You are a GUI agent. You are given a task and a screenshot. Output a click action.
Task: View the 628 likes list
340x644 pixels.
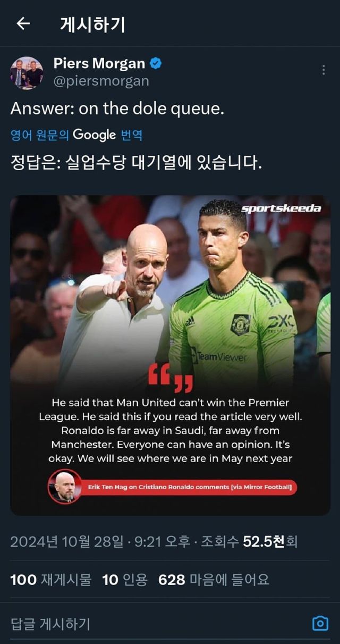pos(214,580)
